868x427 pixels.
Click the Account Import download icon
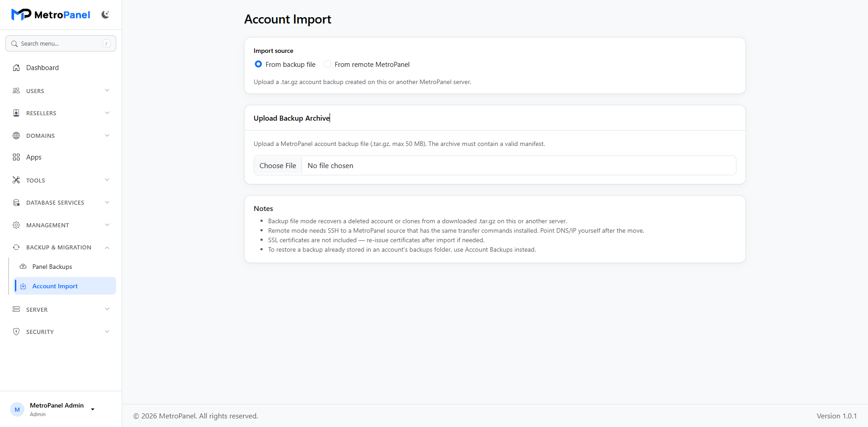pyautogui.click(x=23, y=286)
